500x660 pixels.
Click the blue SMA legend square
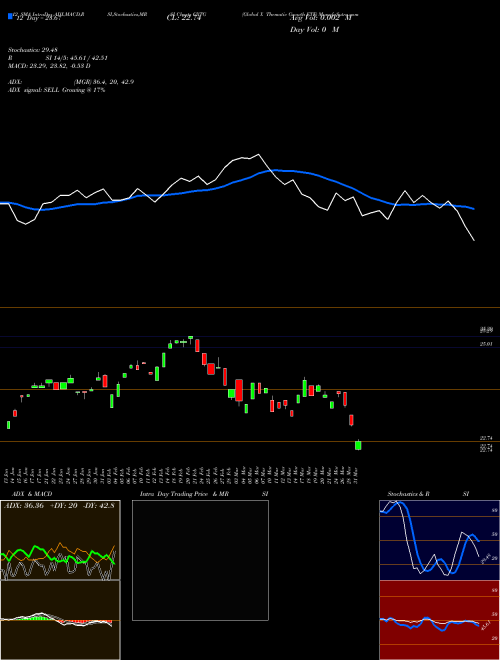coord(10,16)
